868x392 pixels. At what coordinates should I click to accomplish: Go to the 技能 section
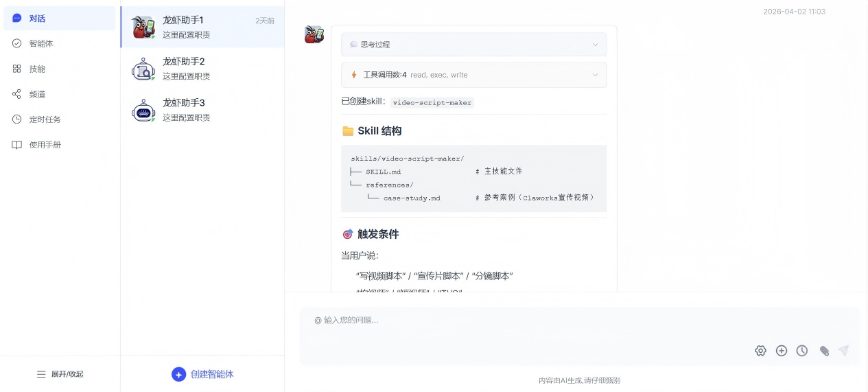(37, 69)
